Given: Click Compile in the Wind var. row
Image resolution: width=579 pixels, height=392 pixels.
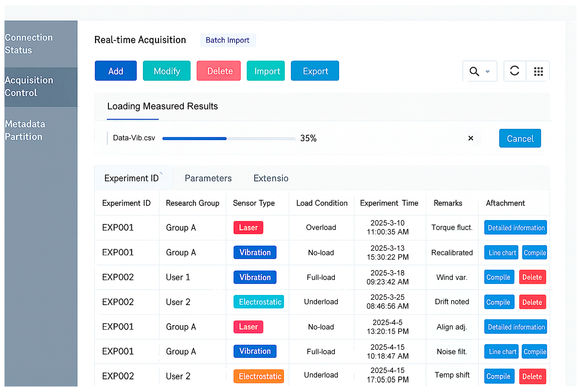Looking at the screenshot, I should point(499,277).
